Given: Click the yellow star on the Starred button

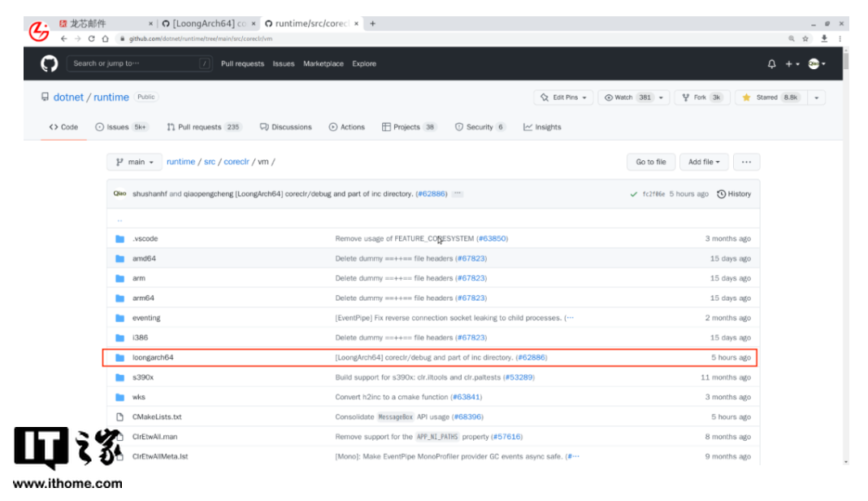Looking at the screenshot, I should (x=747, y=98).
